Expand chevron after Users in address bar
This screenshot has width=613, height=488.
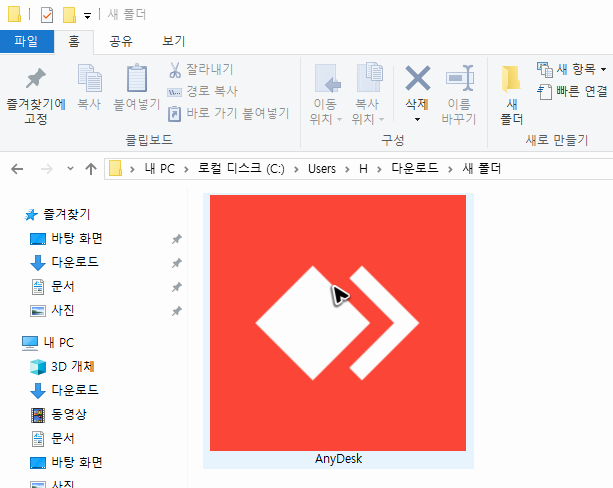(x=347, y=169)
